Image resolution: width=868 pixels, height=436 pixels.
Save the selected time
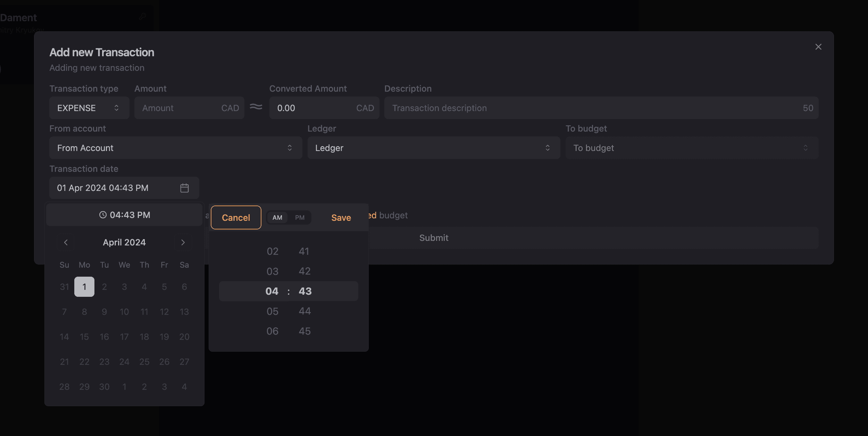pos(341,217)
